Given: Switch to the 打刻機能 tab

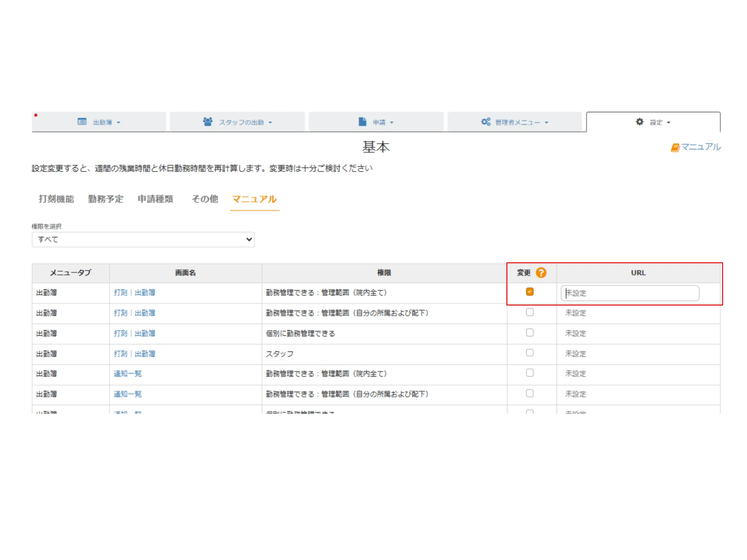Looking at the screenshot, I should coord(56,199).
